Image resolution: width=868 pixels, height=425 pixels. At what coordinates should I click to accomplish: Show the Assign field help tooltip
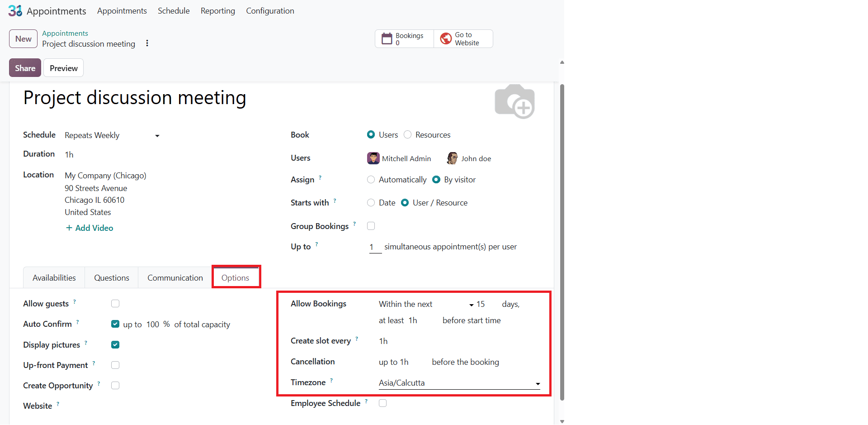point(320,178)
